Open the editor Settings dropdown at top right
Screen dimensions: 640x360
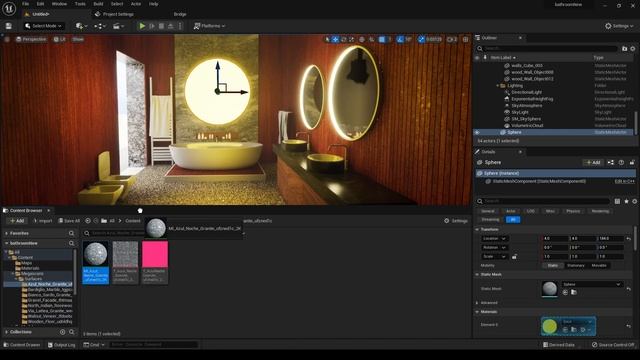tap(619, 26)
